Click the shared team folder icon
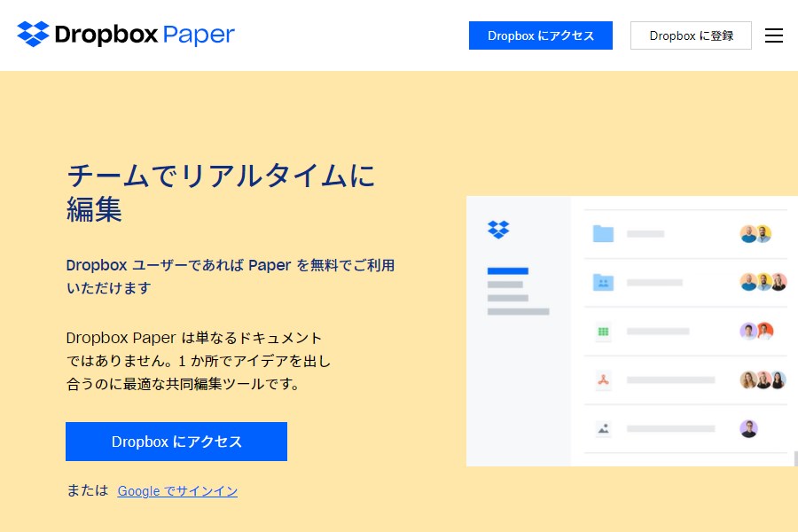 603,282
